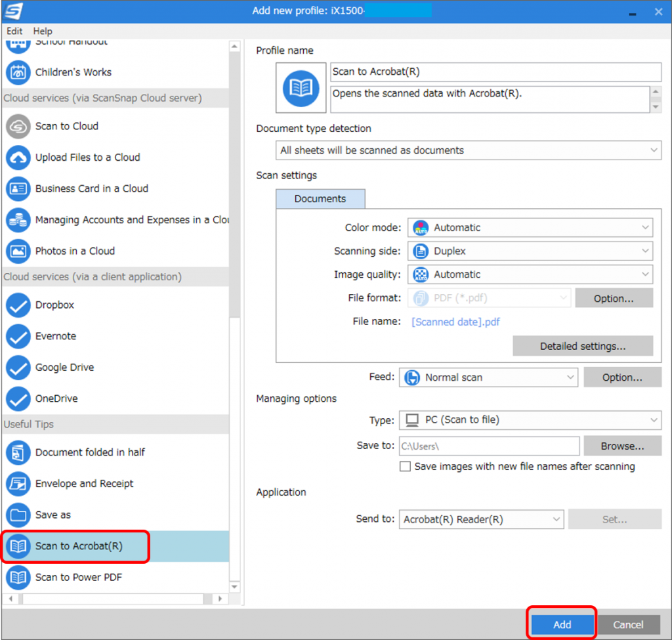Click the profile description text box
Viewport: 672px width, 640px height.
[490, 100]
